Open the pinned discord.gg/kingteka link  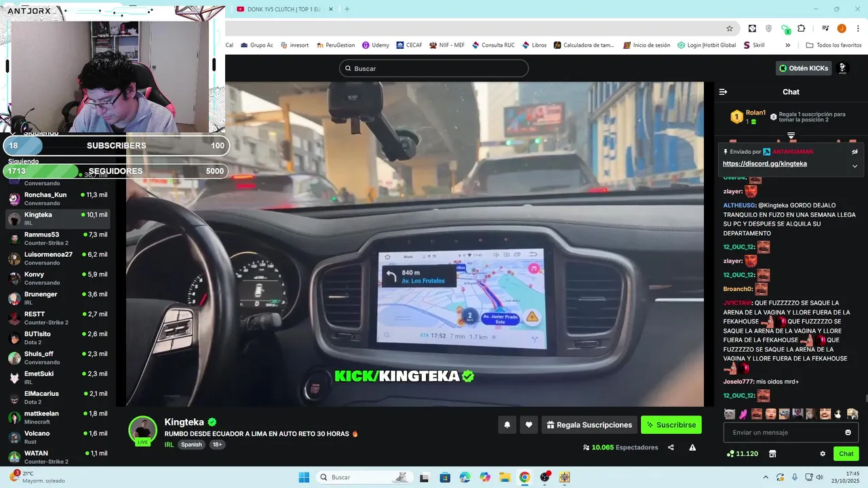(x=764, y=163)
